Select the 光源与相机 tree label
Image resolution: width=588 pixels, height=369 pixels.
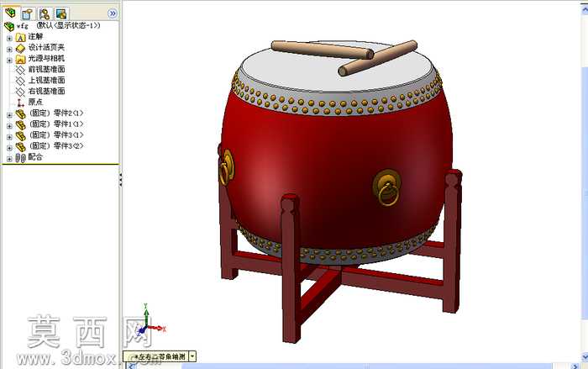tap(46, 58)
